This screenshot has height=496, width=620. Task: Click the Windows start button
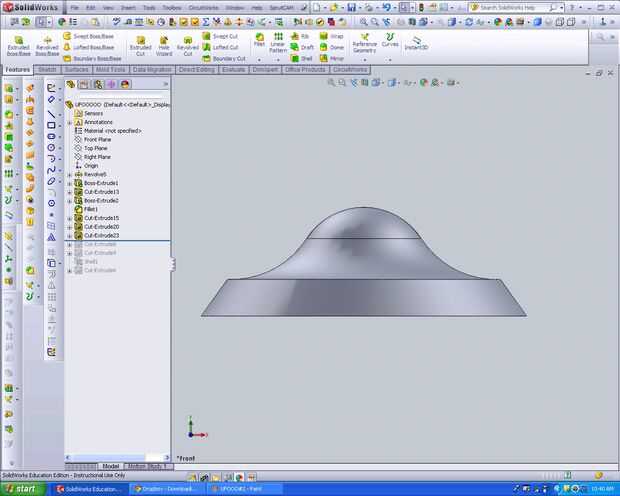22,489
